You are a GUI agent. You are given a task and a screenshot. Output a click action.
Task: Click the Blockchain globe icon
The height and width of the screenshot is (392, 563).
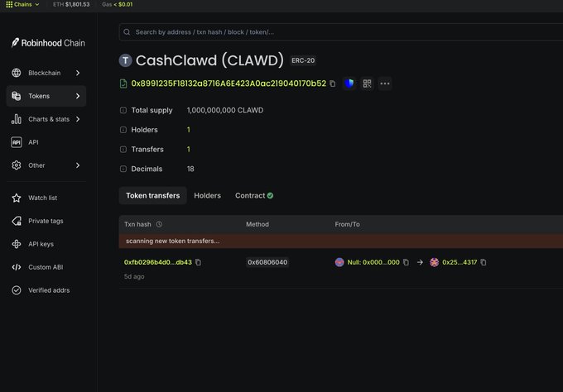tap(17, 73)
